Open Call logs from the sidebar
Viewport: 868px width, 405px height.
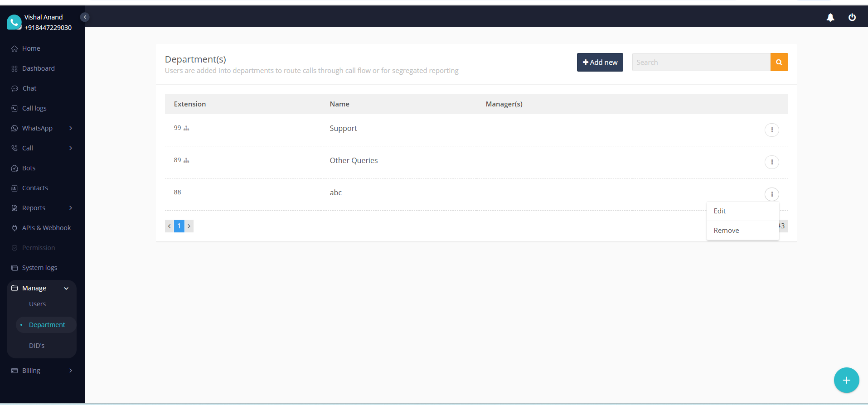34,108
